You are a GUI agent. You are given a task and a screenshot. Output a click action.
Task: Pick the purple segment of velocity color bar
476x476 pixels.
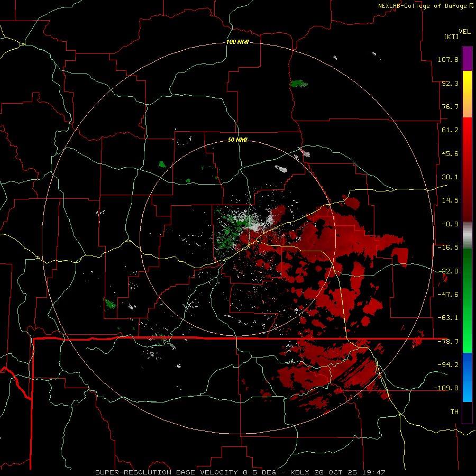click(x=467, y=59)
